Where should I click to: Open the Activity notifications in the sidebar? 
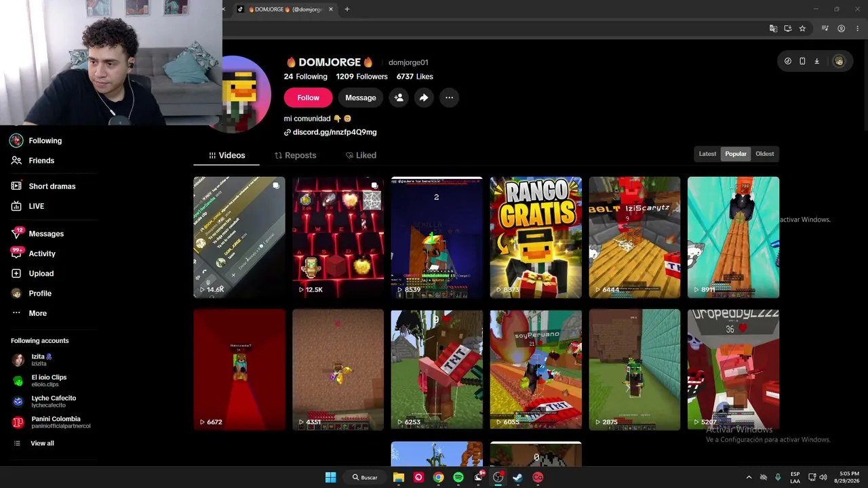click(x=42, y=253)
